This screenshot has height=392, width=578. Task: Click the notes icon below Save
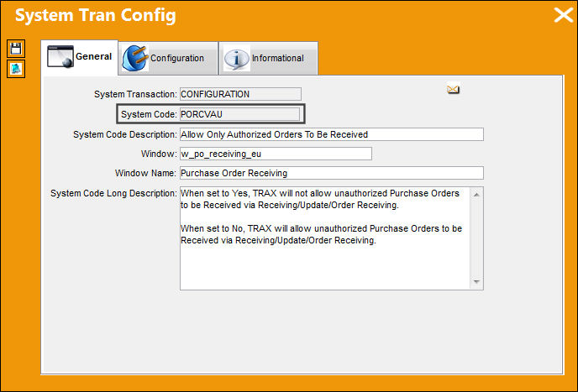pyautogui.click(x=16, y=69)
